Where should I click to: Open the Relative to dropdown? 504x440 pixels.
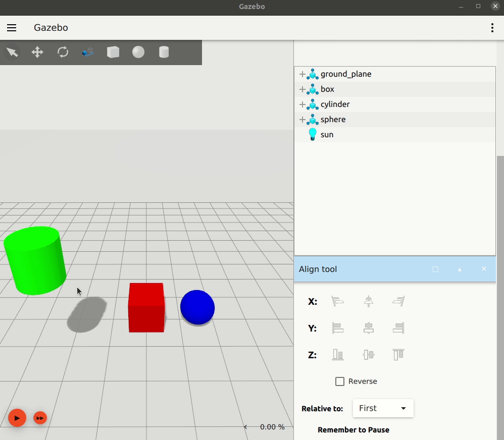(x=383, y=408)
